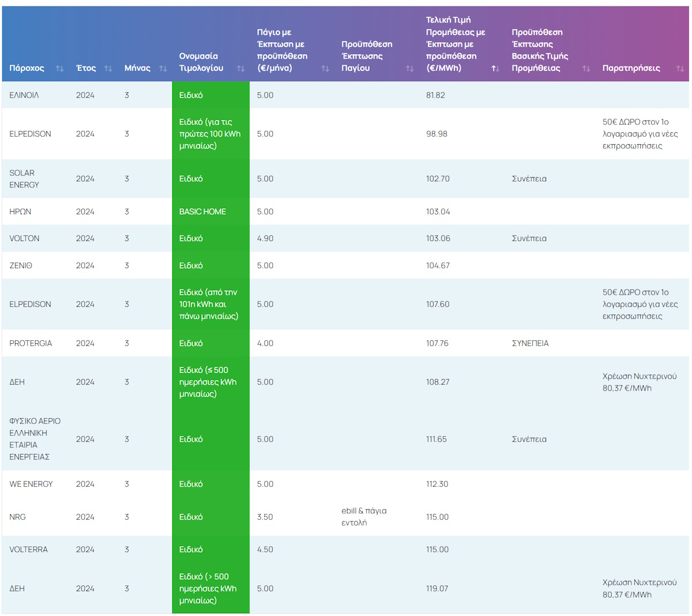
Task: Click the green BASIC HOME tariff cell
Action: [202, 212]
